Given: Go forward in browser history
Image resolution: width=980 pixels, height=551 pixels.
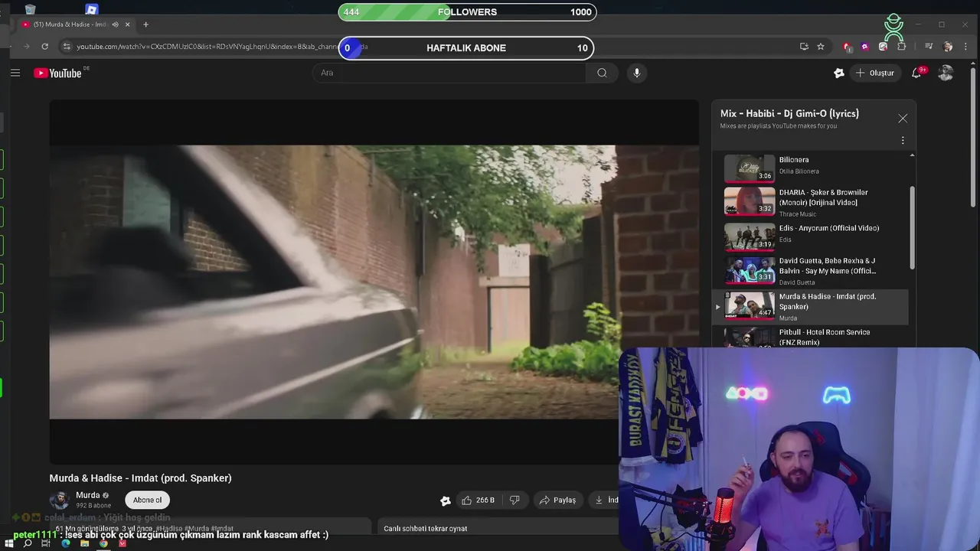Looking at the screenshot, I should 27,47.
